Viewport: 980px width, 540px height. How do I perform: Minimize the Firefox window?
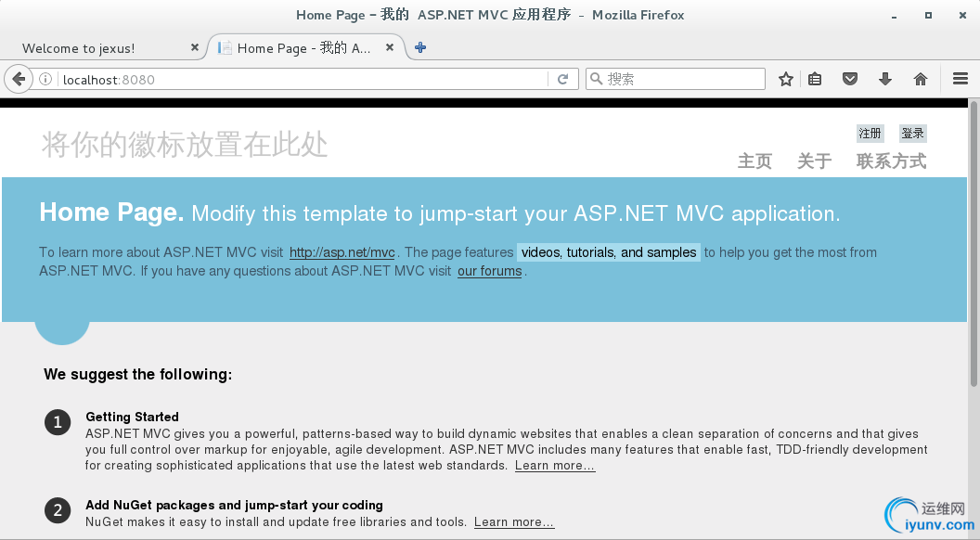pyautogui.click(x=895, y=15)
